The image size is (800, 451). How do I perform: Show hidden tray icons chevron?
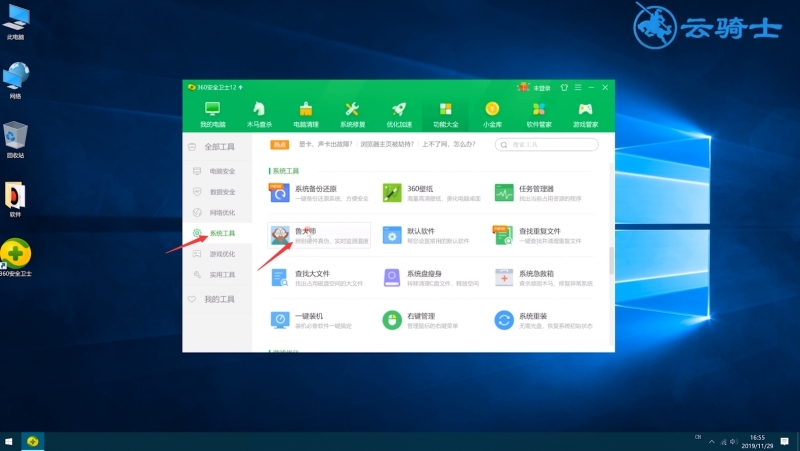pyautogui.click(x=711, y=442)
